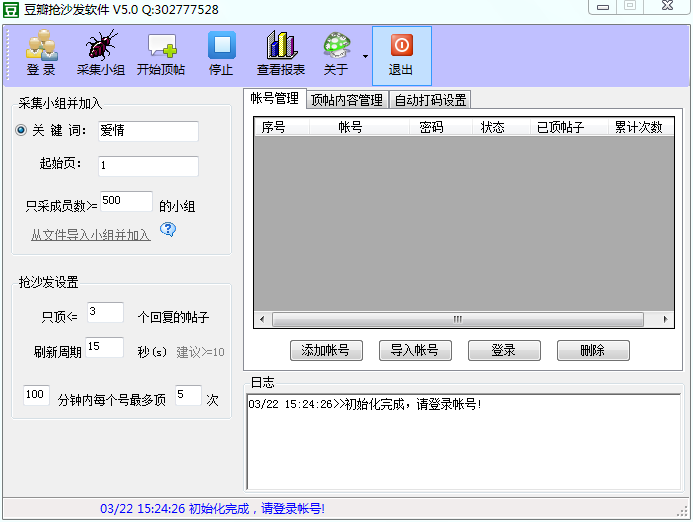693x522 pixels.
Task: Switch to the 顶帖内容管理 tab
Action: 347,100
